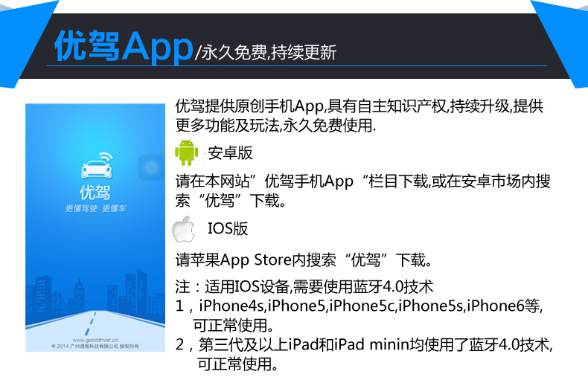Click the line about 第三代及以上iPad和iPad mini
This screenshot has height=380, width=588.
pos(364,344)
